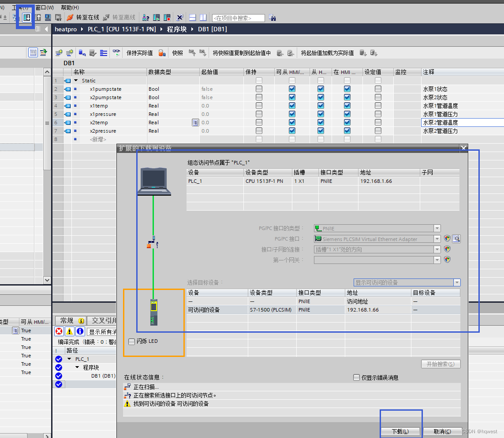Click the Insert row icon in DB toolbar
The height and width of the screenshot is (438, 504).
[x=59, y=53]
